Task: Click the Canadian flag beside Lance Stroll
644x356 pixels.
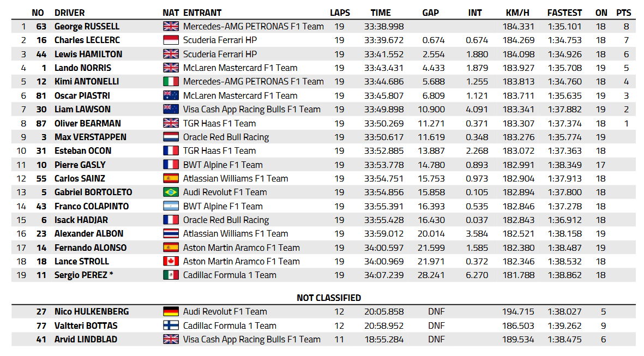Action: (171, 261)
